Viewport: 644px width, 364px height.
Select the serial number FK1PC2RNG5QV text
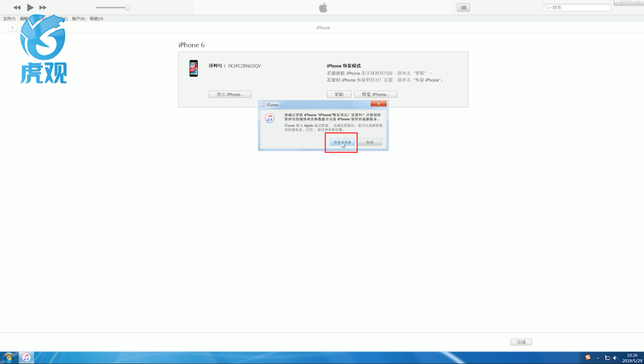point(244,66)
